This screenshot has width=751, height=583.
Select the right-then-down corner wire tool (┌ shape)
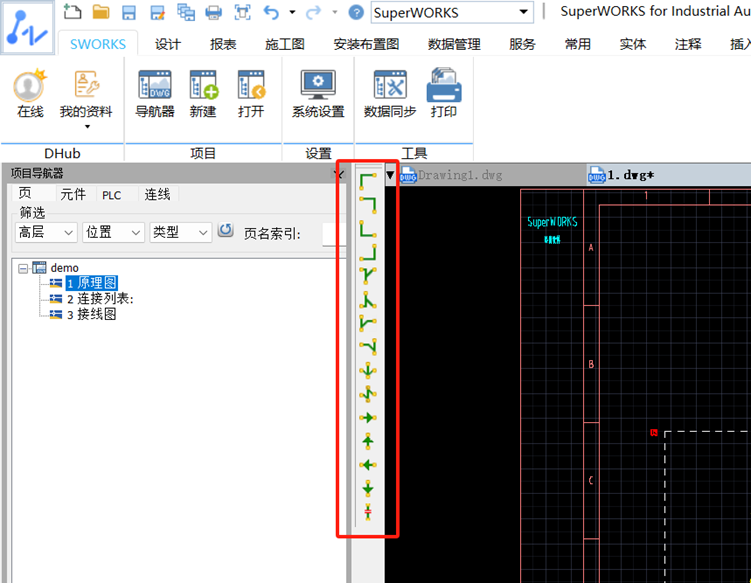click(368, 182)
